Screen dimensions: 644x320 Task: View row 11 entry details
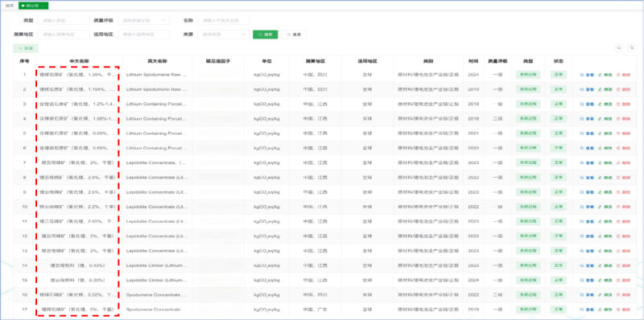pos(587,222)
